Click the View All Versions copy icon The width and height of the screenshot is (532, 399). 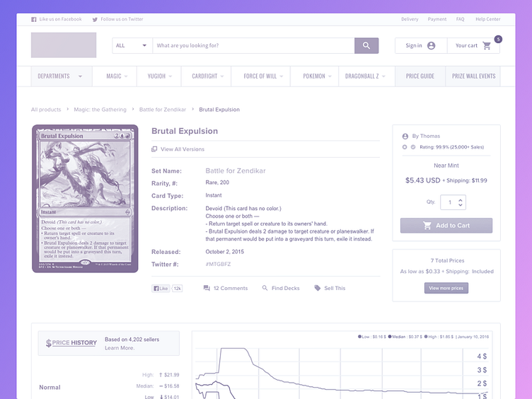(x=154, y=149)
